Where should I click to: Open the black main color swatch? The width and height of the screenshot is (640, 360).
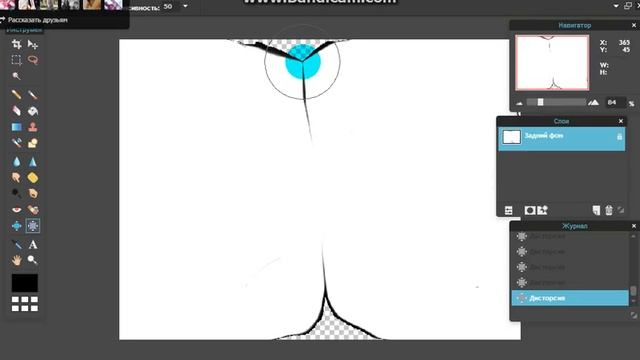coord(24,283)
